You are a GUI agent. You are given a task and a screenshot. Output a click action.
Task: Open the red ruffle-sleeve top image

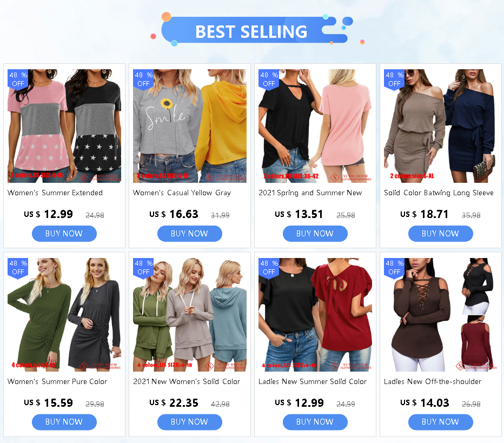click(x=315, y=315)
